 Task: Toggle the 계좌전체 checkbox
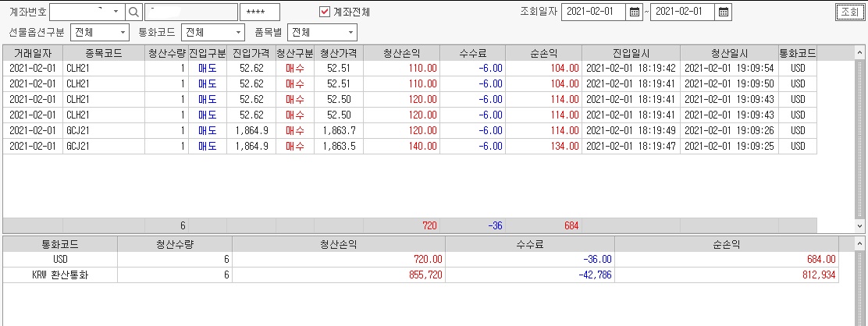click(325, 12)
